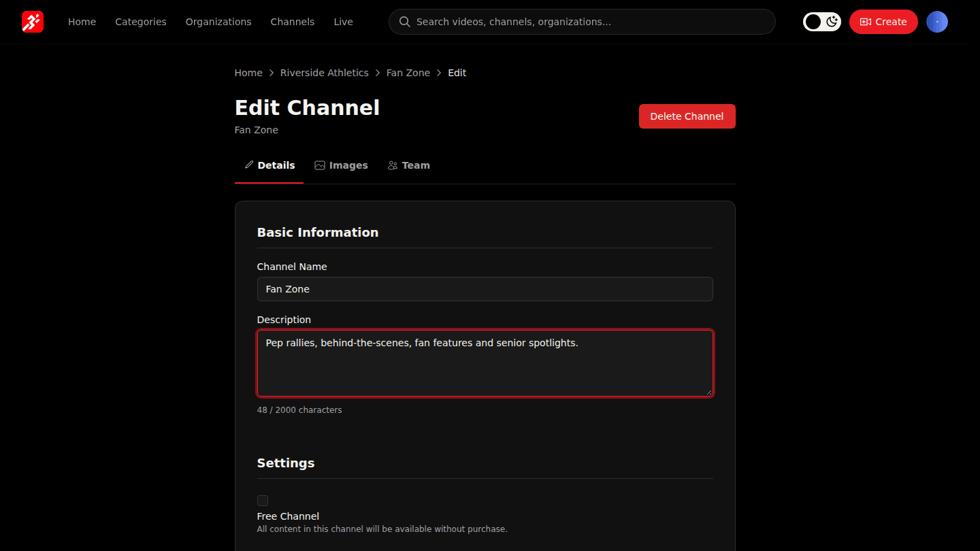Viewport: 980px width, 551px height.
Task: Grab the Description textarea resize handle
Action: tap(708, 391)
